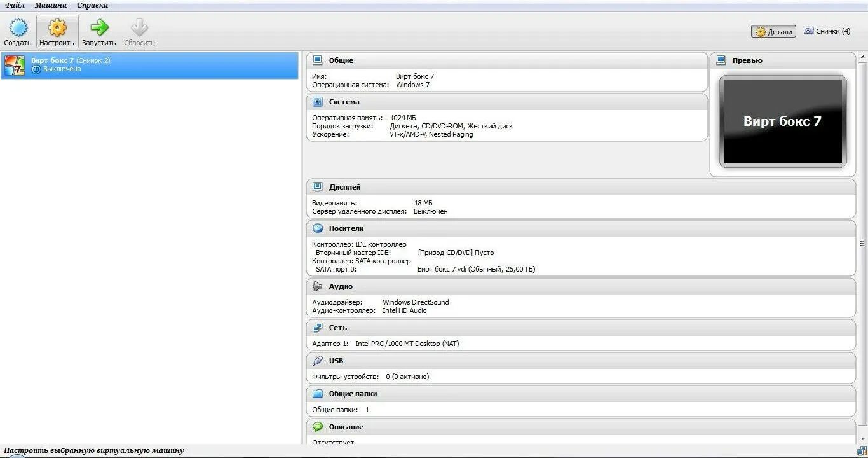Click the Общие папки folder icon
Image resolution: width=868 pixels, height=458 pixels.
coord(318,394)
